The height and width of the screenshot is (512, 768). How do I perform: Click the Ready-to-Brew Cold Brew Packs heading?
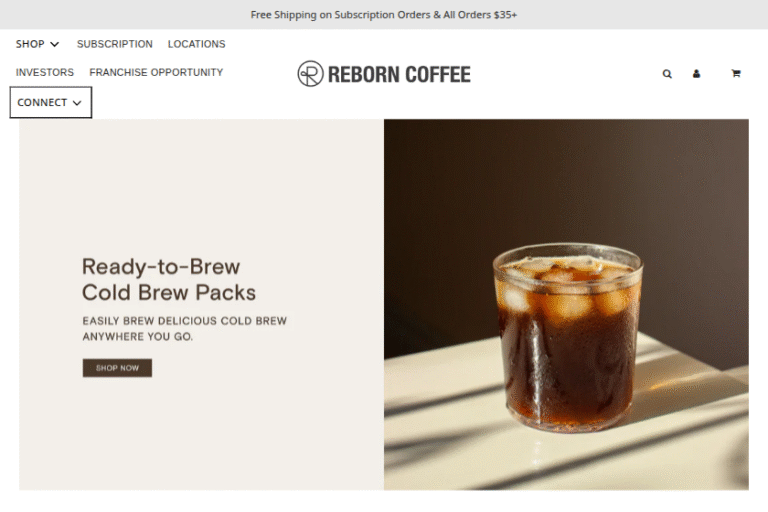coord(168,280)
